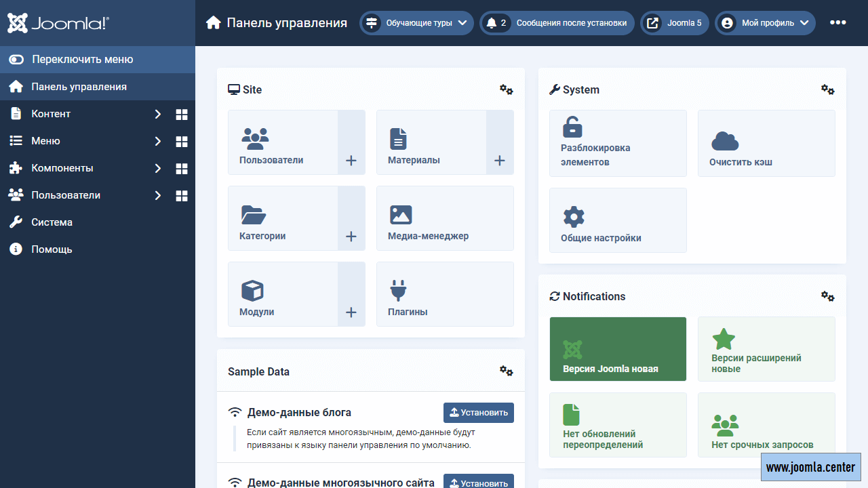Screen dimensions: 868x488
Task: Click the Clear Cache cloud icon
Action: [724, 141]
